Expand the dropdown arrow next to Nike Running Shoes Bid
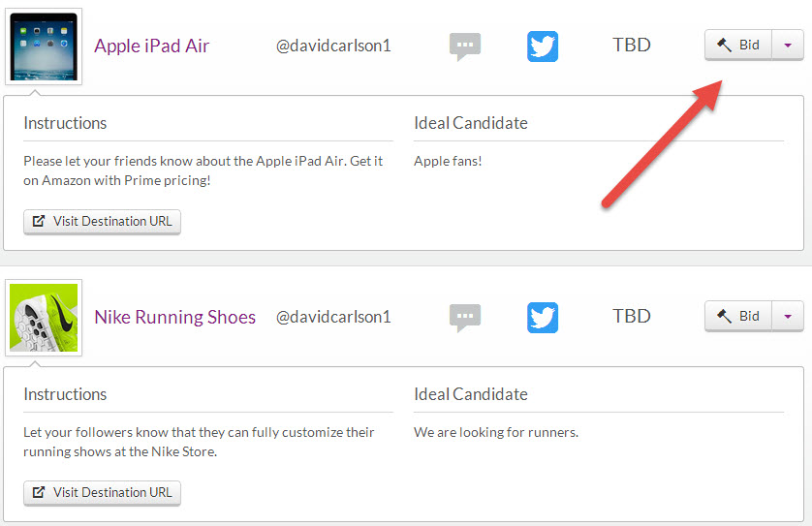 (x=788, y=317)
